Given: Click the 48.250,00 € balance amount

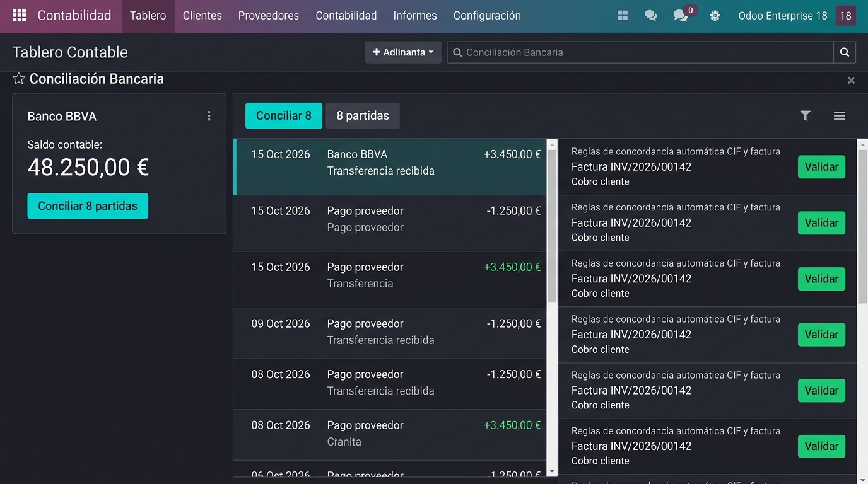Looking at the screenshot, I should [x=88, y=168].
